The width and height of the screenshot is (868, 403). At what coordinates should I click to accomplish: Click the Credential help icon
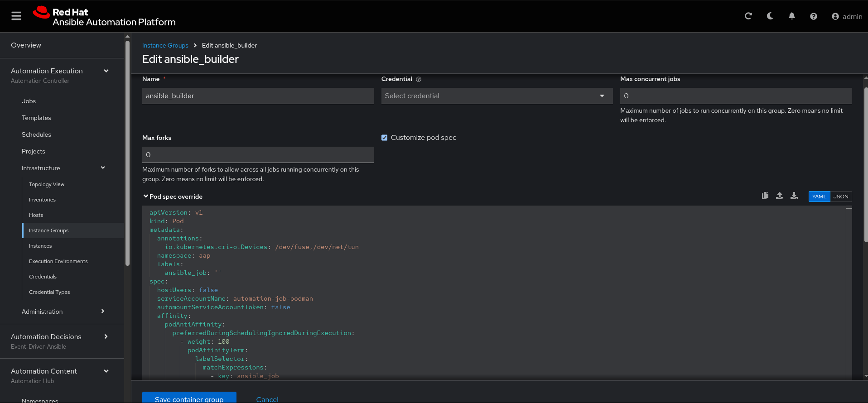pyautogui.click(x=419, y=79)
